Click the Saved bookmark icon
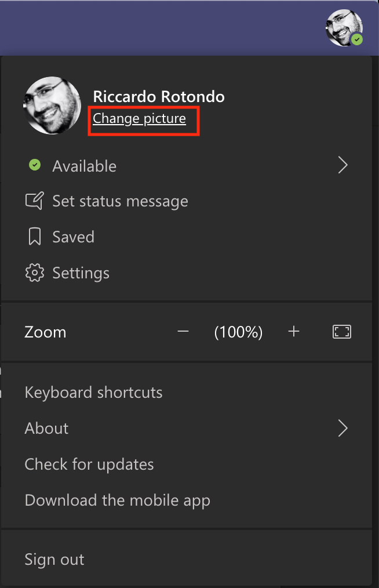 coord(35,237)
